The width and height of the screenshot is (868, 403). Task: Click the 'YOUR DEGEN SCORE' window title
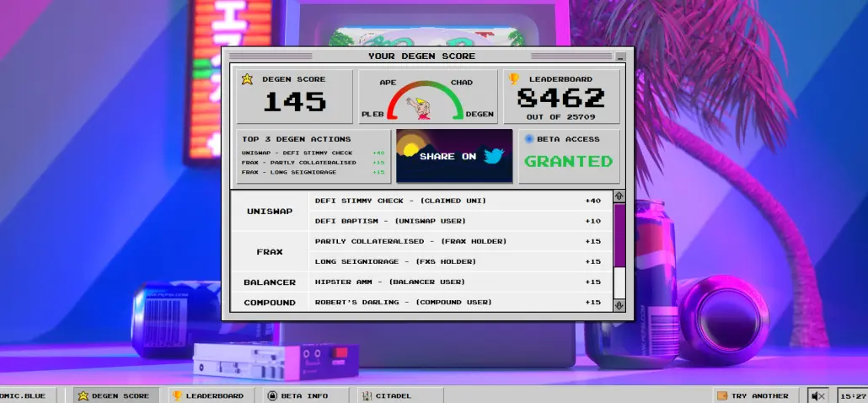[x=422, y=56]
